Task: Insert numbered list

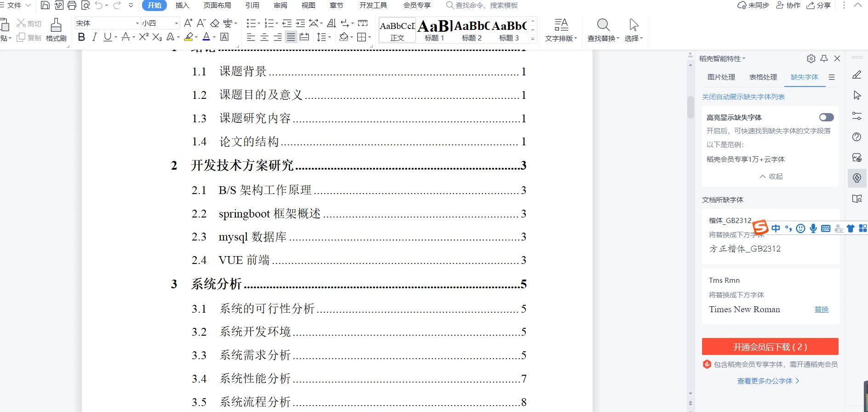Action: (269, 23)
